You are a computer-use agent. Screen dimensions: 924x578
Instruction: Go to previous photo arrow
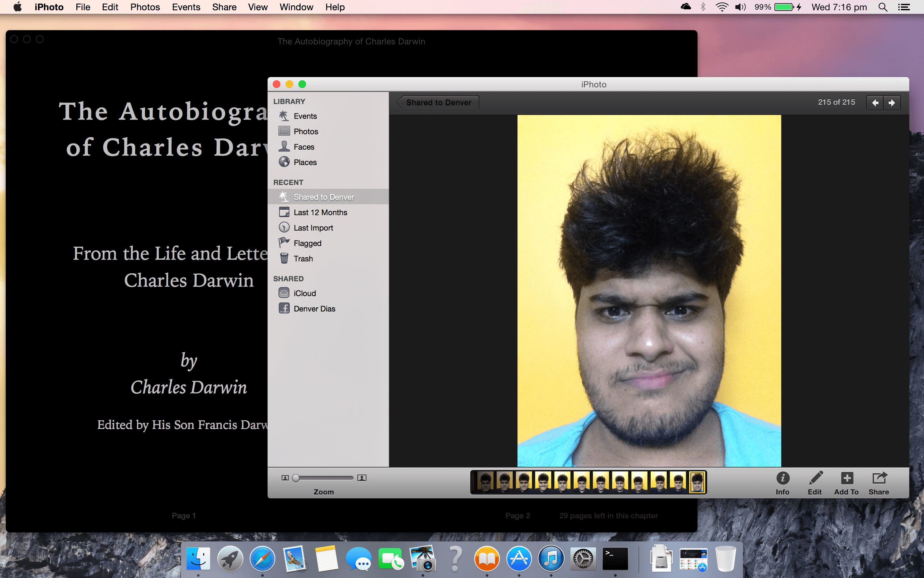click(x=875, y=102)
